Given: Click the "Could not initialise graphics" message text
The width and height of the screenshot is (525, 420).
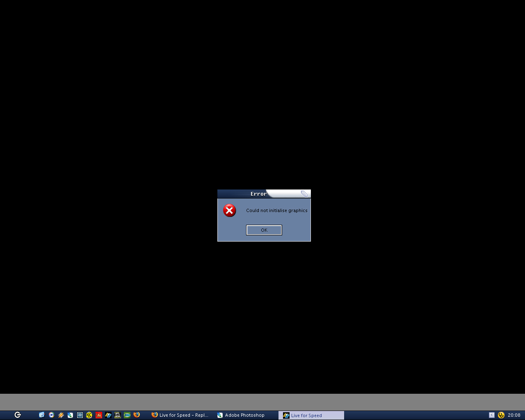Looking at the screenshot, I should 277,210.
